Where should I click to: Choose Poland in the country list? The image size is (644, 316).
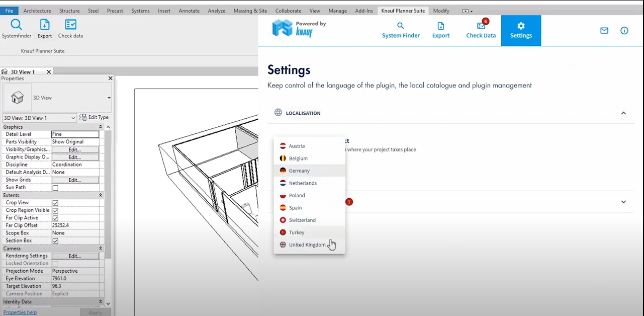pos(310,195)
